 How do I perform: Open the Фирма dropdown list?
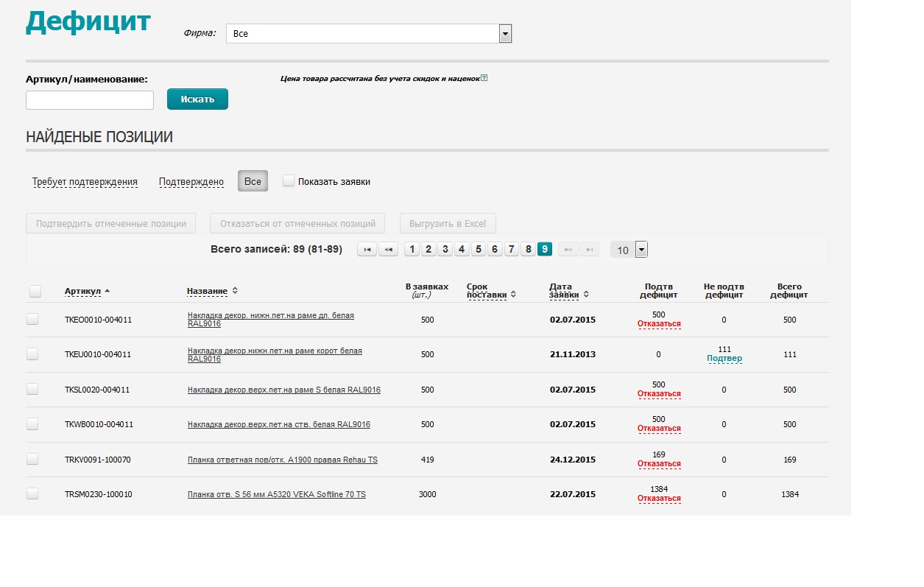coord(505,34)
